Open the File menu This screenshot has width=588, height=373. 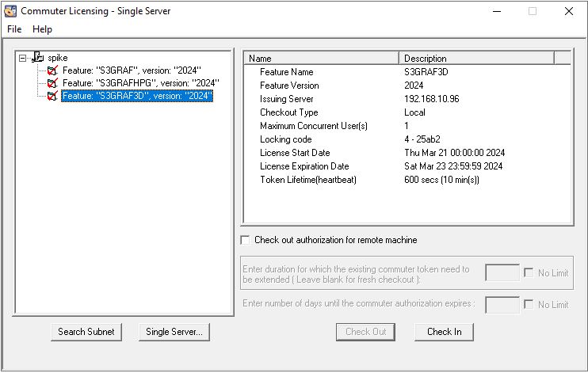[x=14, y=29]
